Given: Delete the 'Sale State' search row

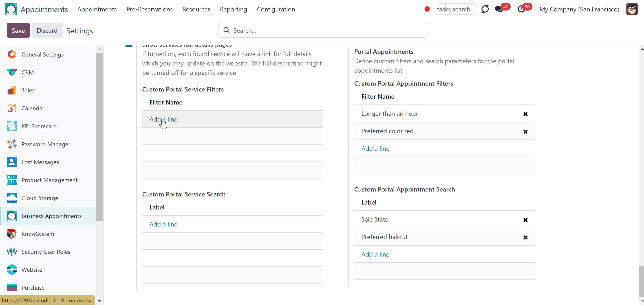Looking at the screenshot, I should [x=525, y=220].
